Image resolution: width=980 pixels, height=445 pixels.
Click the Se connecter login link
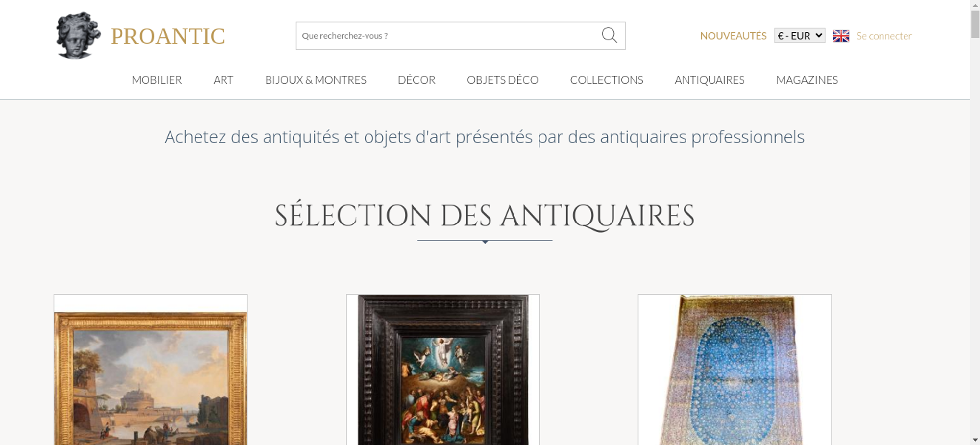(x=884, y=36)
